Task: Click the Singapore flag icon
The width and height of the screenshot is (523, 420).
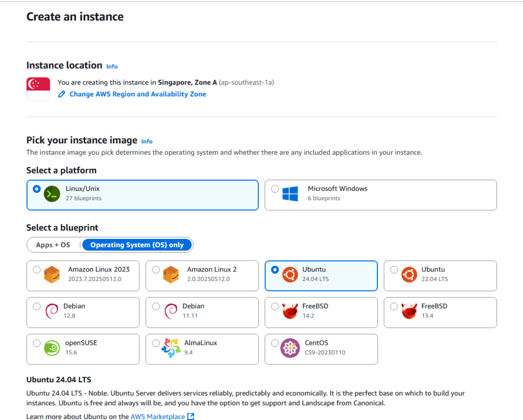Action: (38, 88)
